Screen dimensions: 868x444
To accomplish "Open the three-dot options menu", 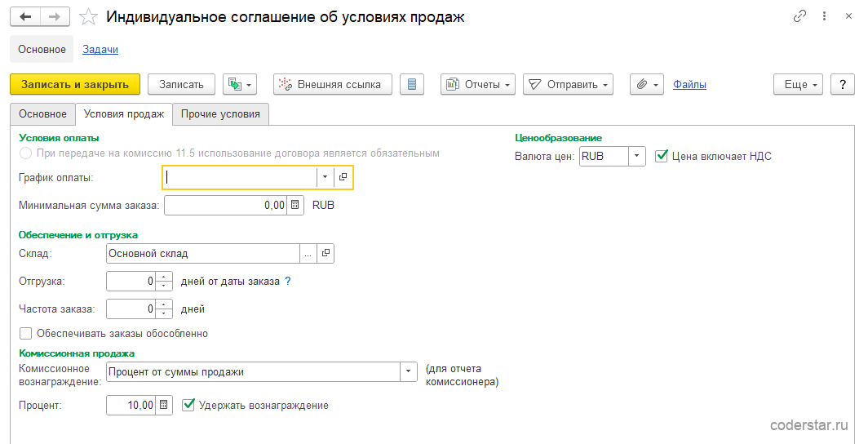I will 824,16.
